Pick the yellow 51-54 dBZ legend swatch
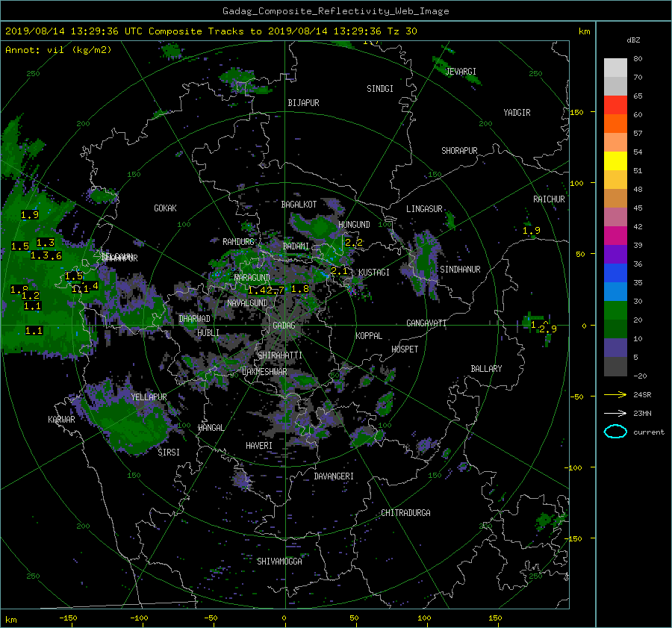 [615, 161]
